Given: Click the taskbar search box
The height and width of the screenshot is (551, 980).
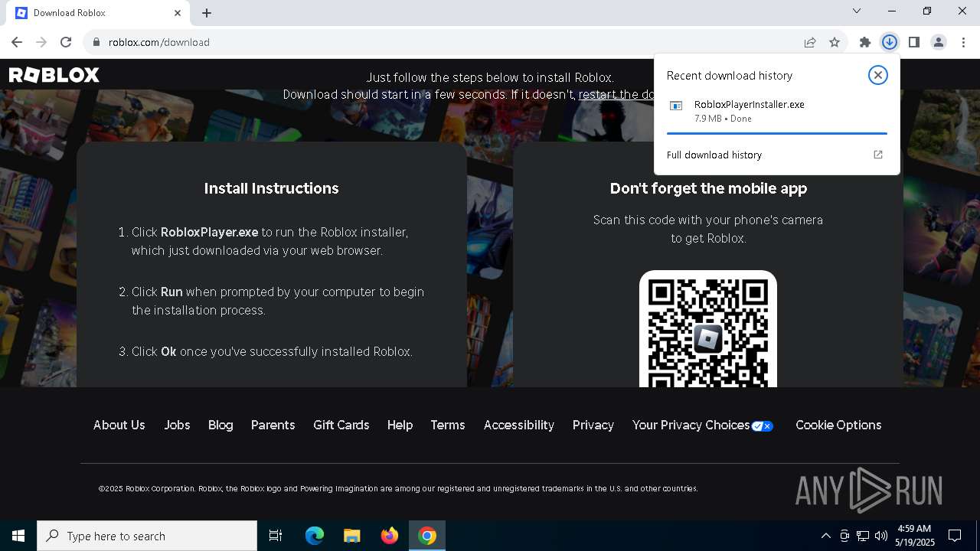Looking at the screenshot, I should pyautogui.click(x=147, y=536).
